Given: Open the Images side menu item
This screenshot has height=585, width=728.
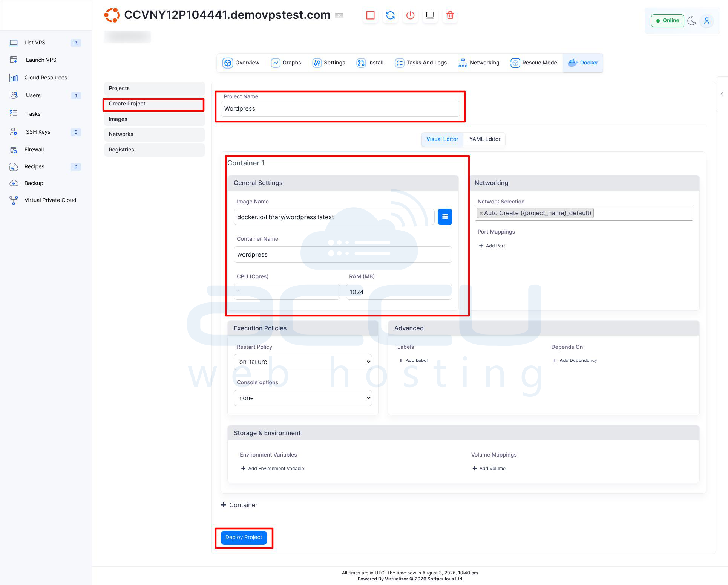Looking at the screenshot, I should [x=154, y=119].
